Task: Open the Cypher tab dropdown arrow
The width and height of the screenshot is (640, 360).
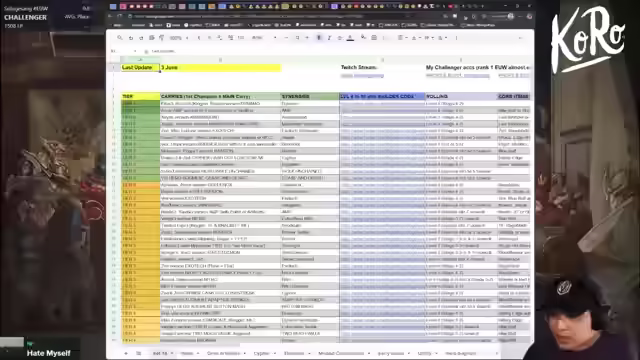Action: [x=275, y=353]
